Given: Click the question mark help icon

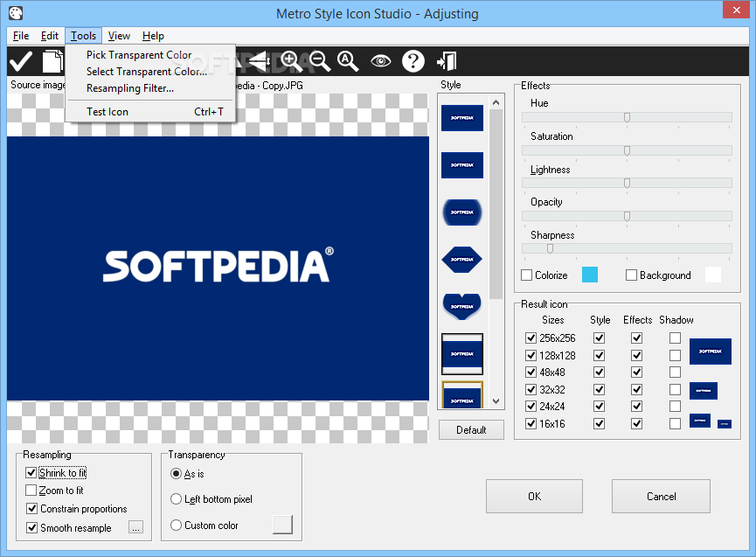Looking at the screenshot, I should click(413, 61).
